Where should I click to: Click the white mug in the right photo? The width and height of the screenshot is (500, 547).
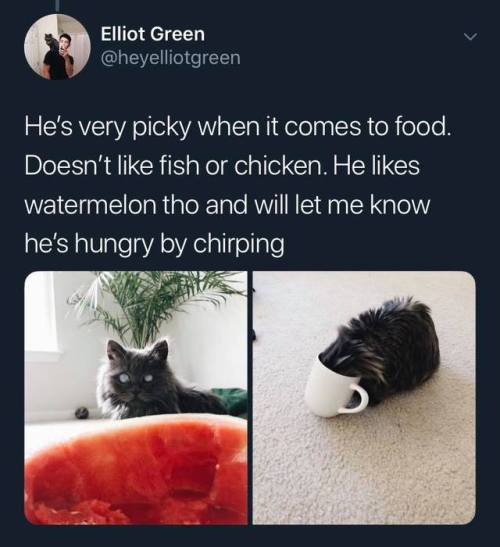[334, 386]
